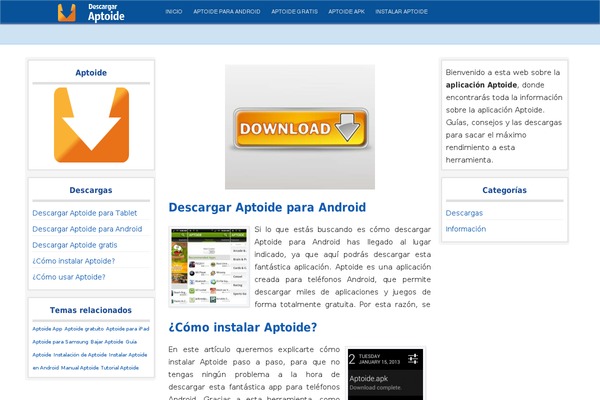The height and width of the screenshot is (400, 600).
Task: Click the Aptoide app screenshot thumbnail
Action: coord(209,267)
